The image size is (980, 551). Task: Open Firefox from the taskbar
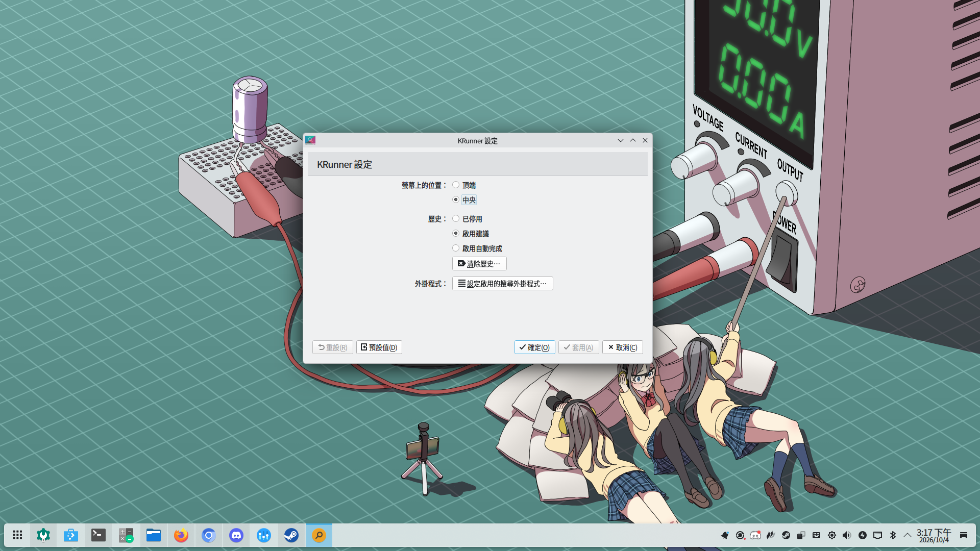181,535
